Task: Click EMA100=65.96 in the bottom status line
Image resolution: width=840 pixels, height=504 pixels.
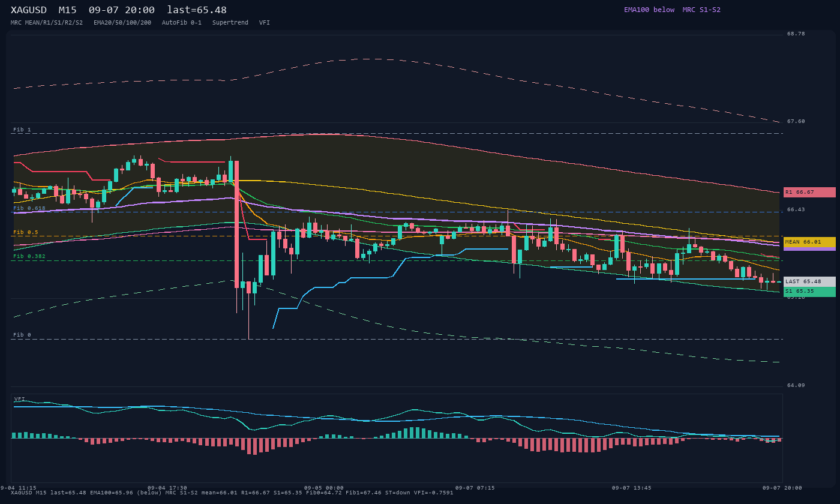Action: click(x=112, y=493)
